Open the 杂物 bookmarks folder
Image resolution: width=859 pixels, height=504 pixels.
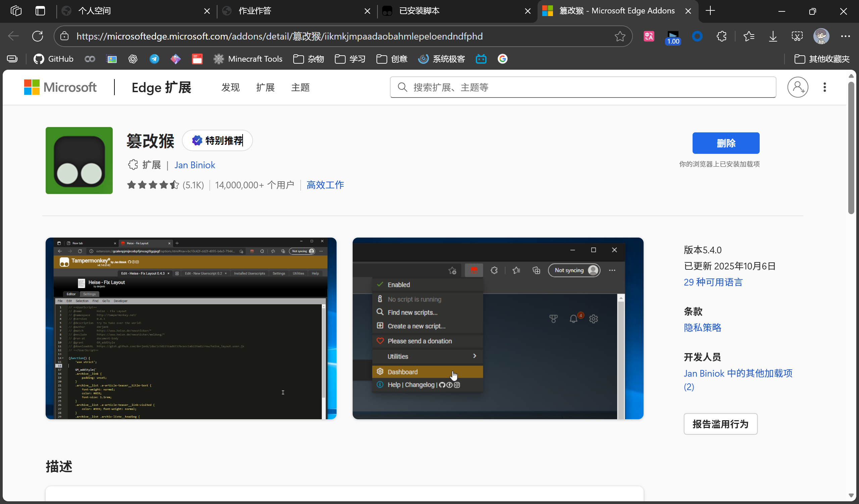point(308,59)
